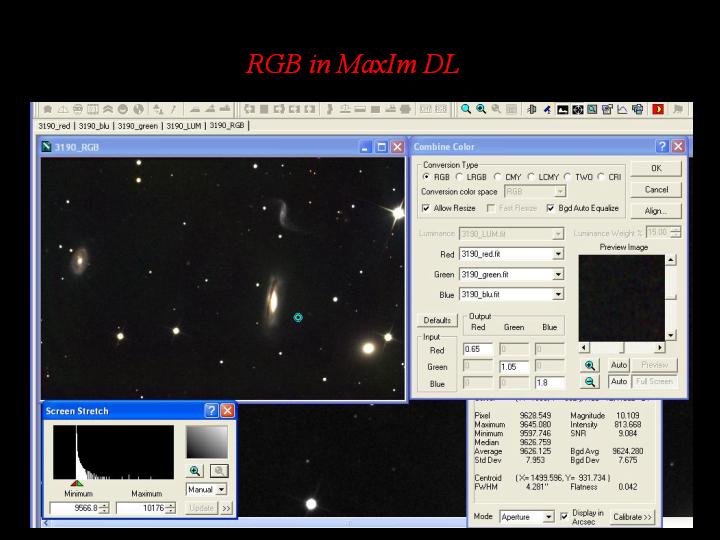Click the Blue output field showing 1.8
720x540 pixels.
click(550, 382)
